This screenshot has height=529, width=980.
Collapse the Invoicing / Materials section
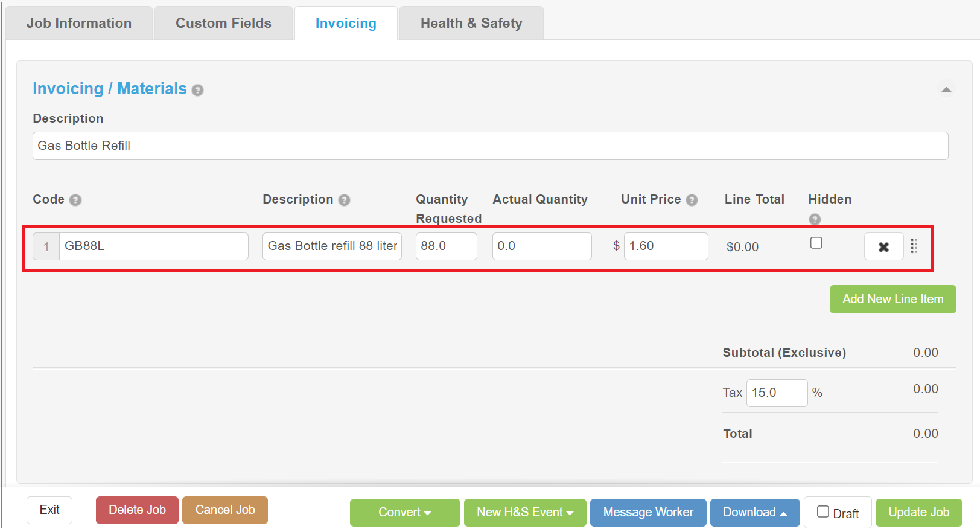tap(946, 89)
